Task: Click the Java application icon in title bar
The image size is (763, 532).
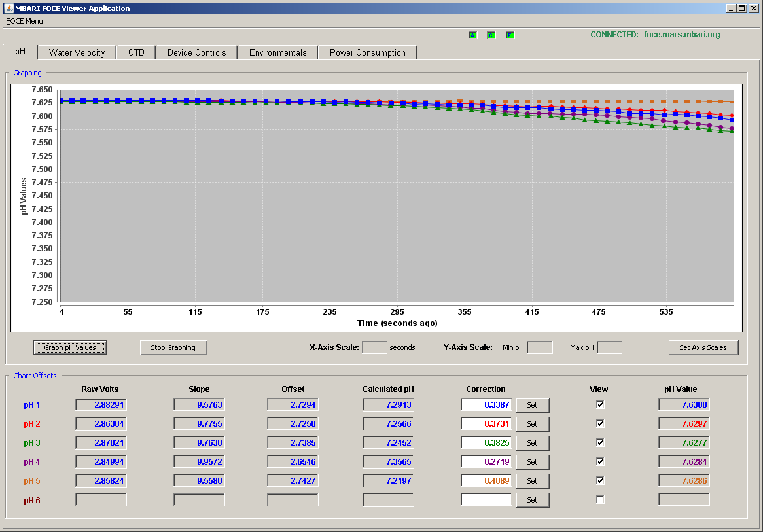Action: coord(9,9)
